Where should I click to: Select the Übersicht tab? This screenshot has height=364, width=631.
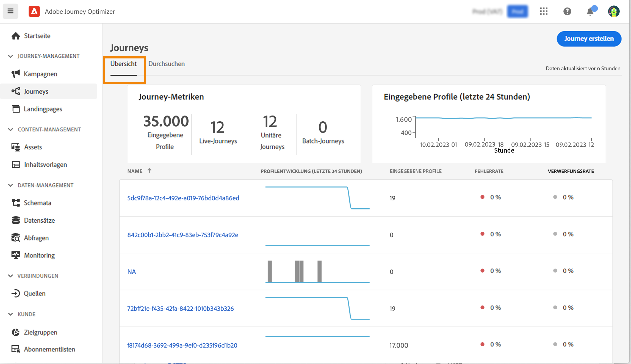123,64
